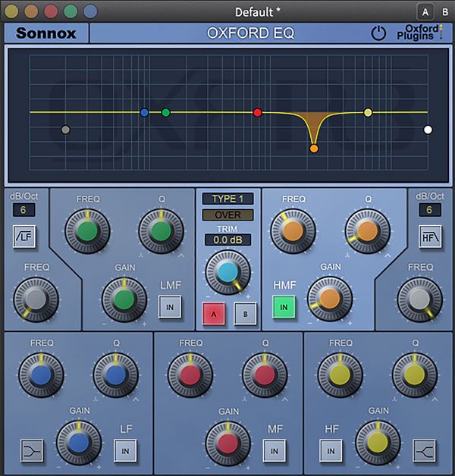
Task: Open the low filter dB/Oct slope value
Action: pos(24,210)
